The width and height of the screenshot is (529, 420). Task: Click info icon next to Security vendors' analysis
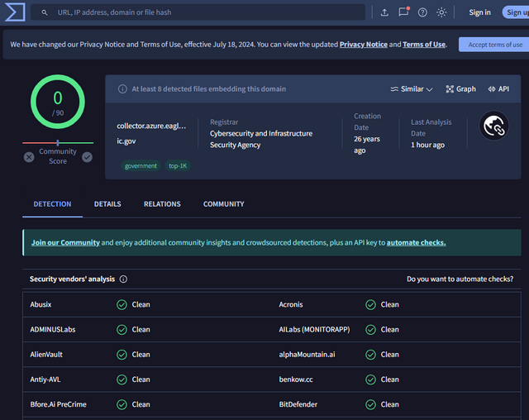[123, 279]
